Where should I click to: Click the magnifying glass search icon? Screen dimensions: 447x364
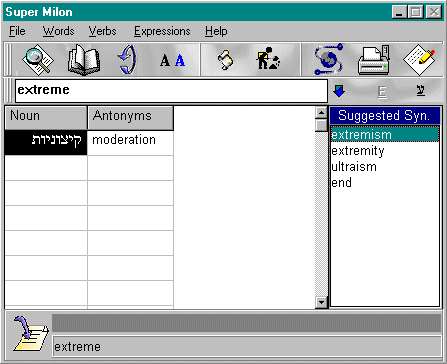tap(38, 60)
